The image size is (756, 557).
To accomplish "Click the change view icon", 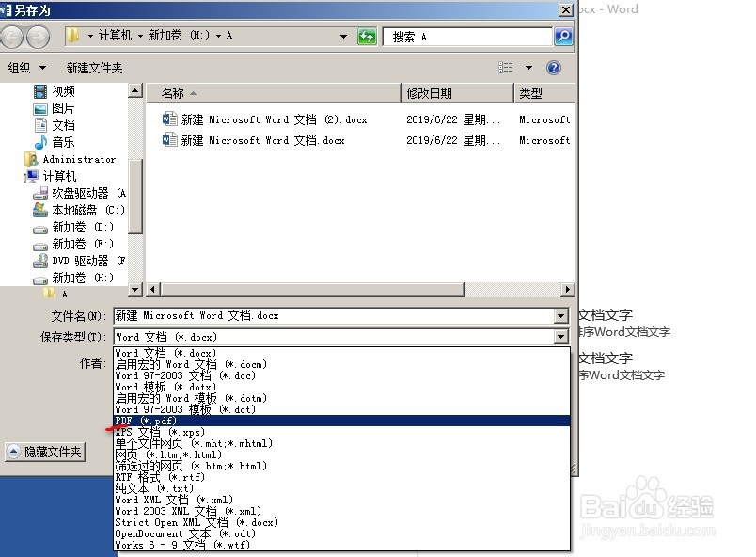I will click(x=505, y=68).
